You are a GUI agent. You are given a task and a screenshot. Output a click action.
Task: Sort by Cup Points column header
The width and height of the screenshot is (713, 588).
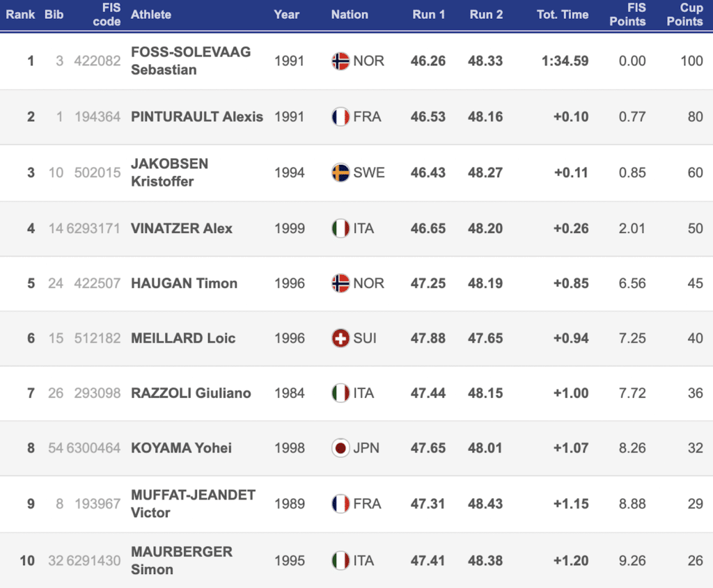coord(684,15)
